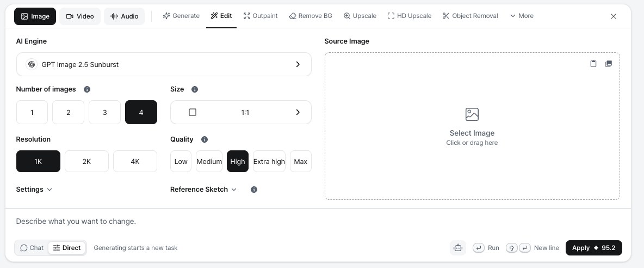The height and width of the screenshot is (268, 644).
Task: Click the info icon next to Reference Sketch
Action: 254,190
